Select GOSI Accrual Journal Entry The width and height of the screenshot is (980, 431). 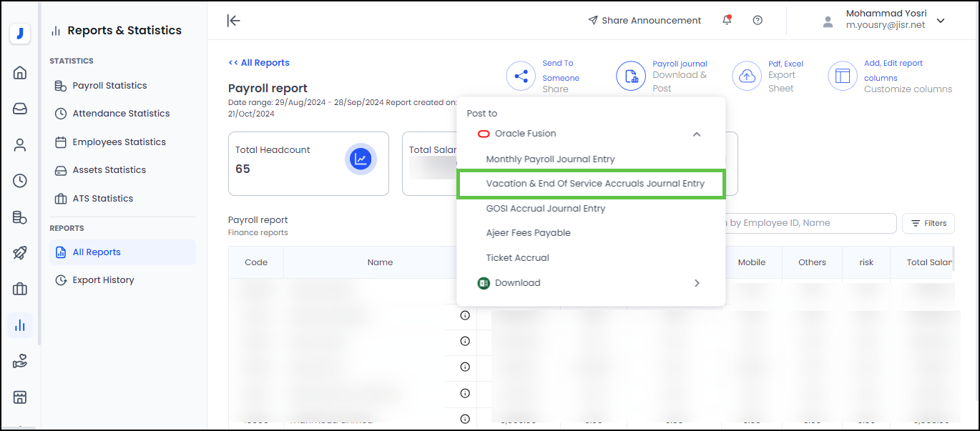click(x=545, y=209)
